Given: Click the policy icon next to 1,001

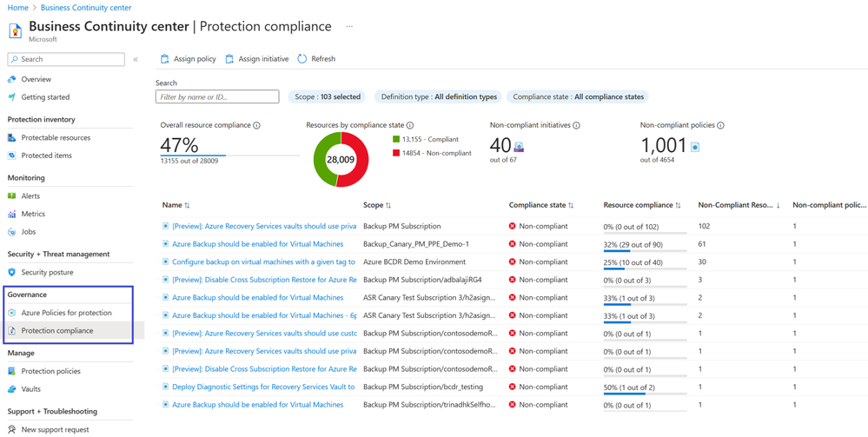Looking at the screenshot, I should click(695, 147).
